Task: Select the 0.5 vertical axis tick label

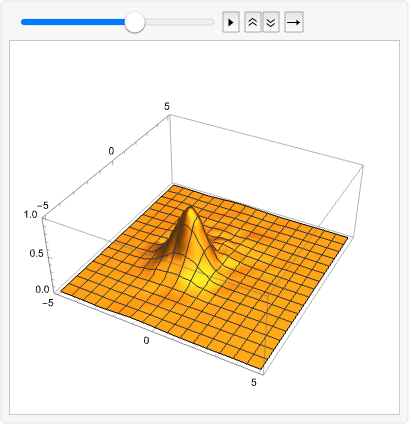Action: pos(36,253)
